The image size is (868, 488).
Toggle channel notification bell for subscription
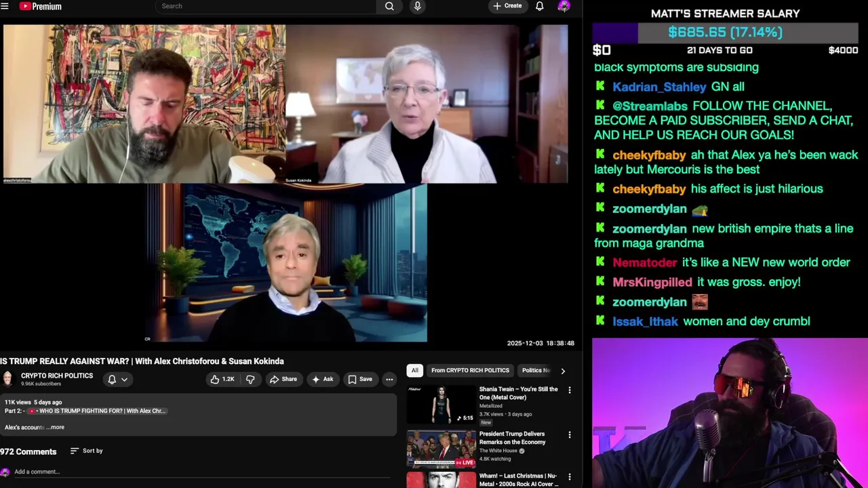(112, 380)
